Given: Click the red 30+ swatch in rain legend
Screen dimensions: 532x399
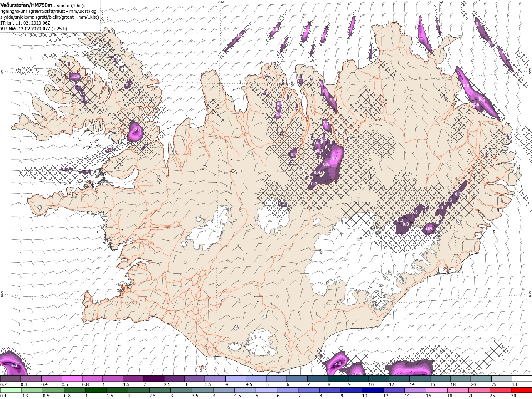Looking at the screenshot, I should 522,390.
